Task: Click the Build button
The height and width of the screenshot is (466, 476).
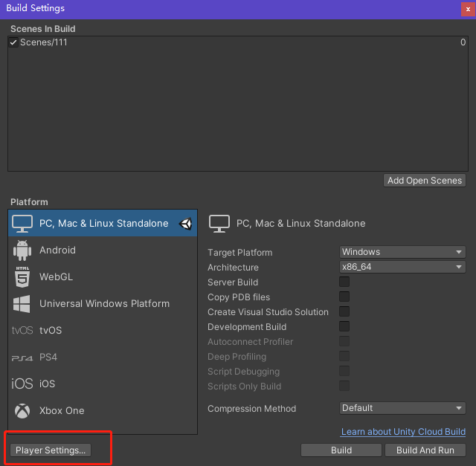Action: click(341, 450)
